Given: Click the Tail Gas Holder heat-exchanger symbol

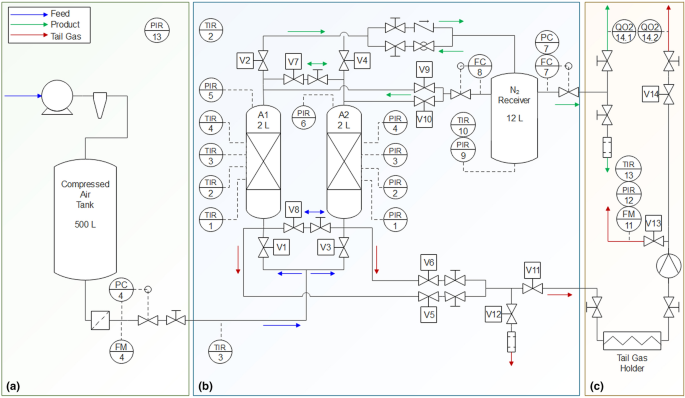Looking at the screenshot, I should [x=632, y=340].
